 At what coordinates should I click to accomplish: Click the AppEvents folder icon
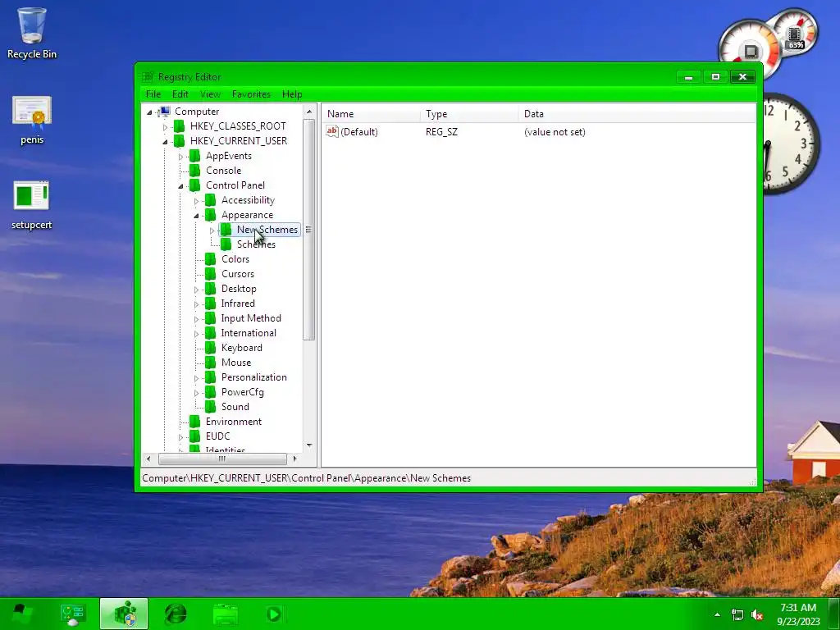tap(195, 156)
